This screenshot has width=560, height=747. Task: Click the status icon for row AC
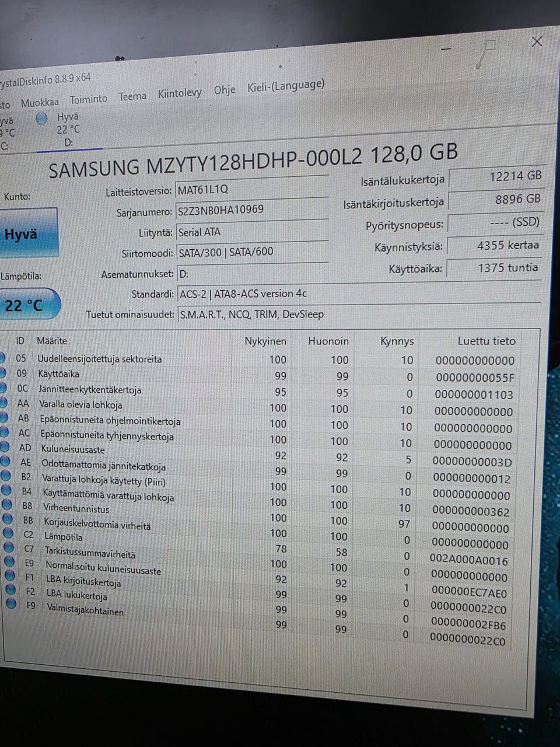(x=3, y=431)
